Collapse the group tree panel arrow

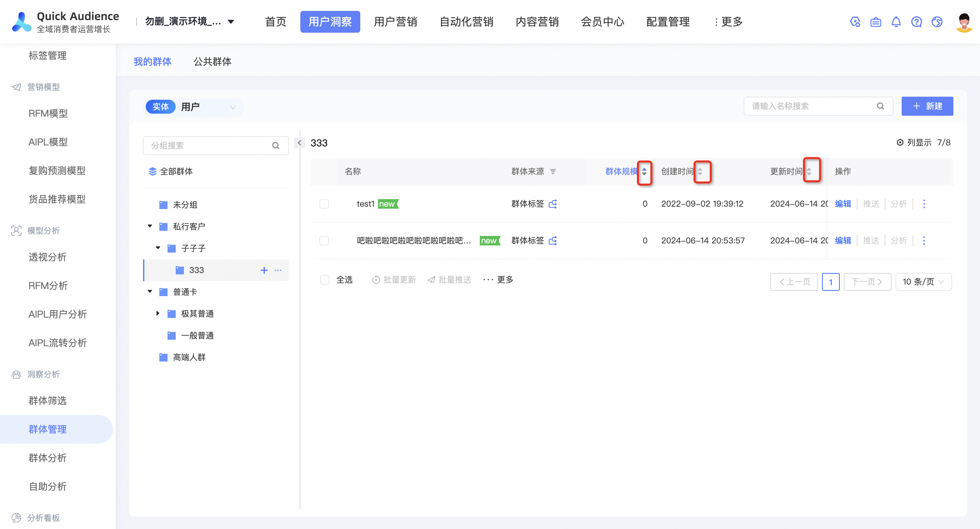[x=299, y=143]
